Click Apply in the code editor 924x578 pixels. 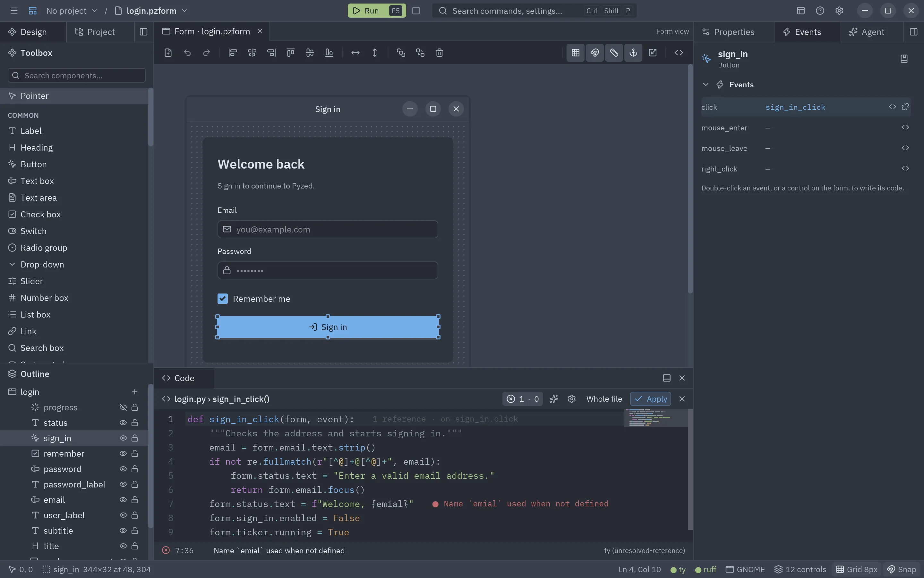[650, 399]
